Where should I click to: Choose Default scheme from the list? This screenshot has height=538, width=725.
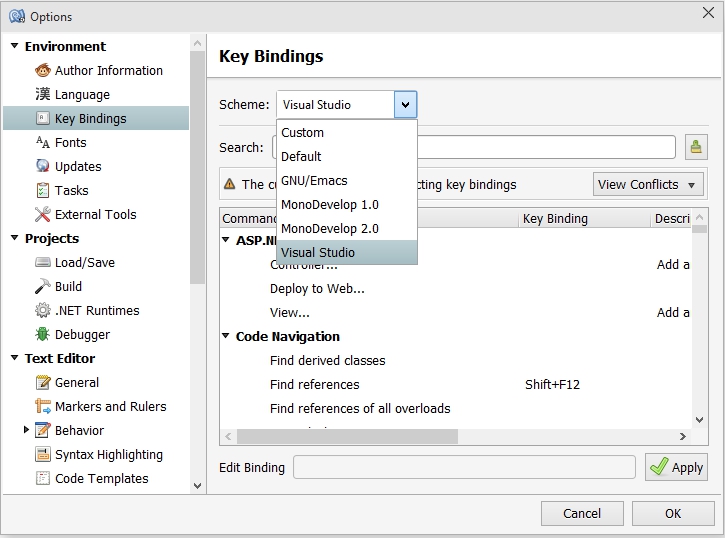click(x=347, y=157)
